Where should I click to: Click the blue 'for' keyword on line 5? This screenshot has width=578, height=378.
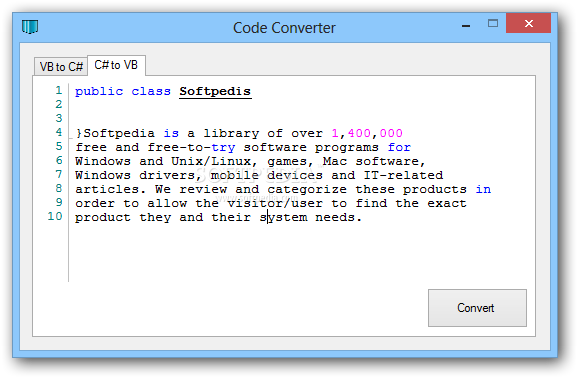coord(399,147)
